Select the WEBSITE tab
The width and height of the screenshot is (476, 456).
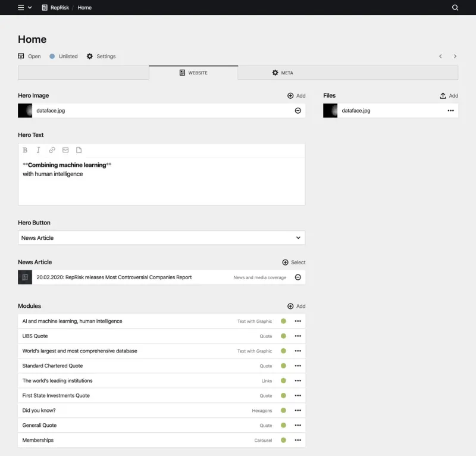coord(193,72)
